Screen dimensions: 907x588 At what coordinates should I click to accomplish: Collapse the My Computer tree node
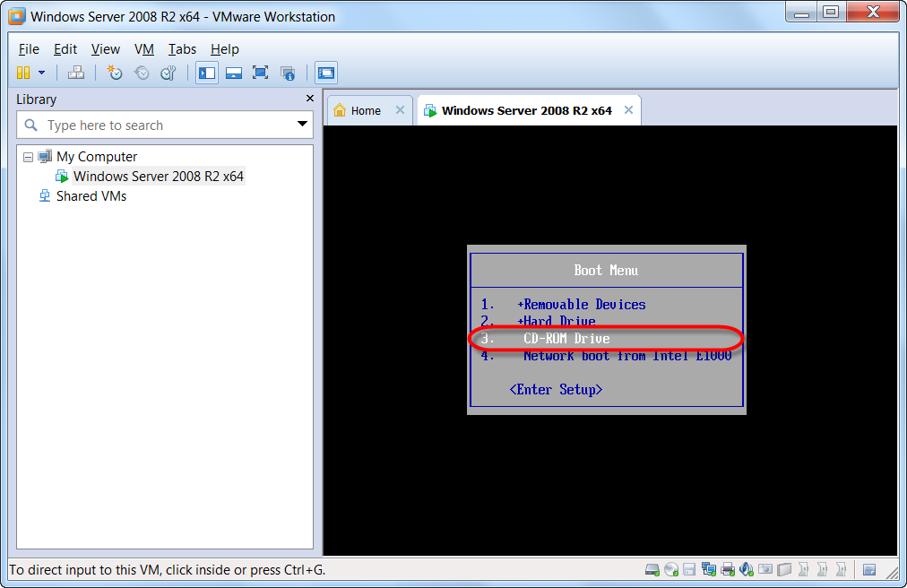pyautogui.click(x=28, y=157)
